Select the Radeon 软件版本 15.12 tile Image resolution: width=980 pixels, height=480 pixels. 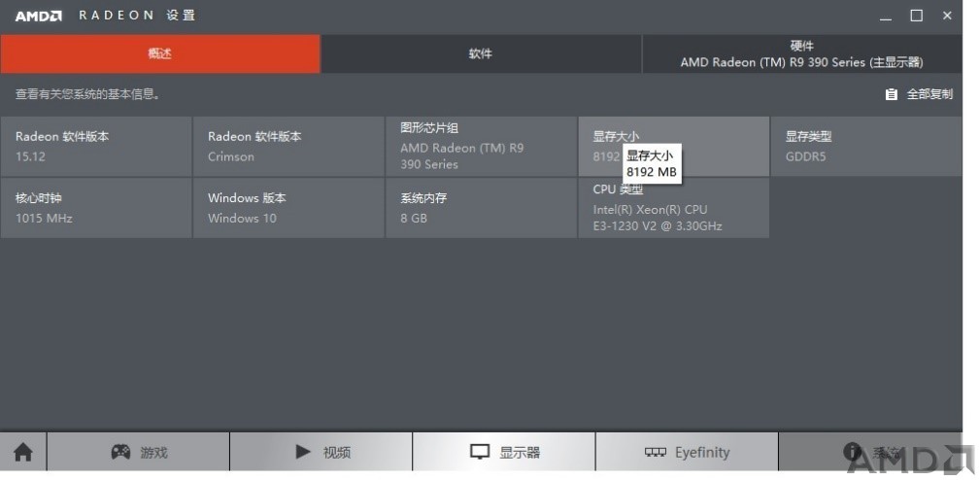96,147
